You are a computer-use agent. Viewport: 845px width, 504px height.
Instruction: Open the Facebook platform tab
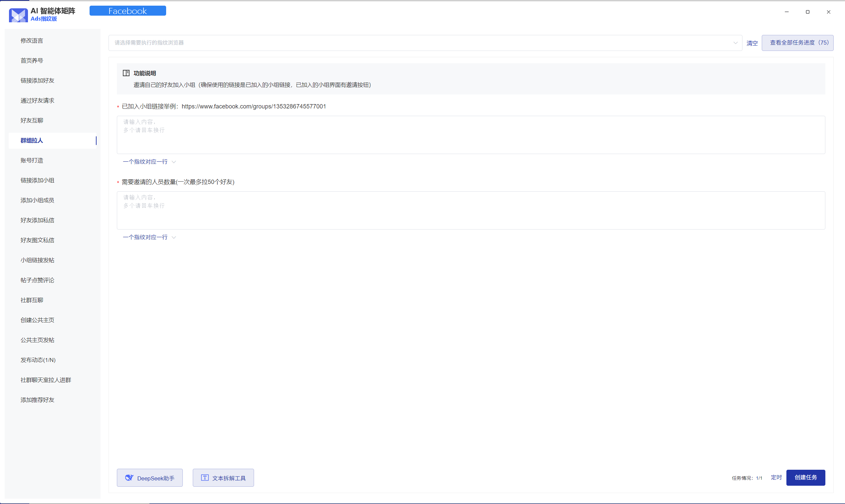click(128, 11)
